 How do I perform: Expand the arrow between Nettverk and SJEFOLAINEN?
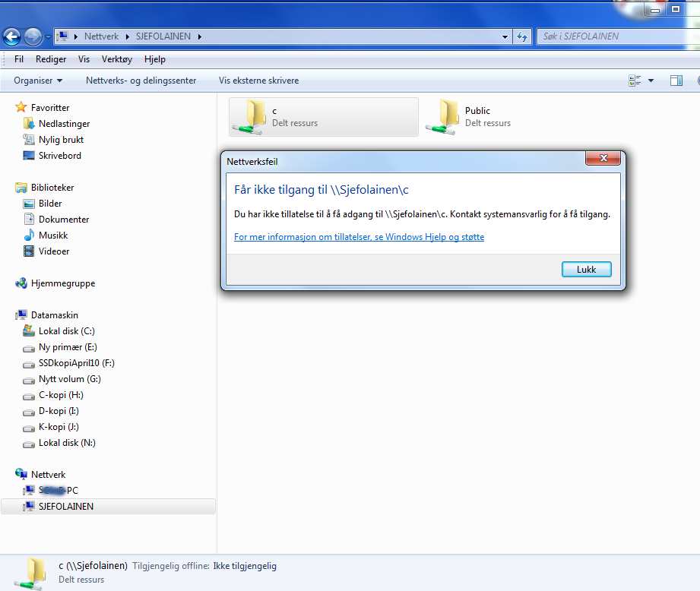[127, 36]
